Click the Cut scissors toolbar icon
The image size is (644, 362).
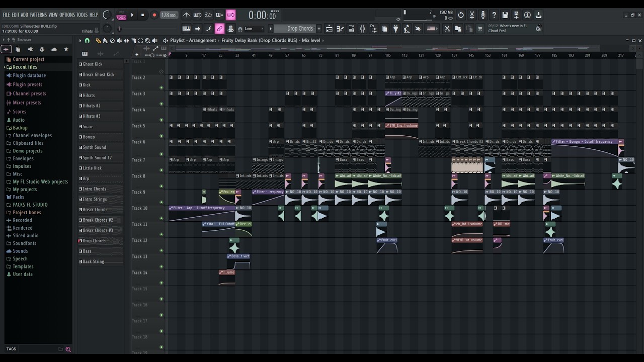447,29
